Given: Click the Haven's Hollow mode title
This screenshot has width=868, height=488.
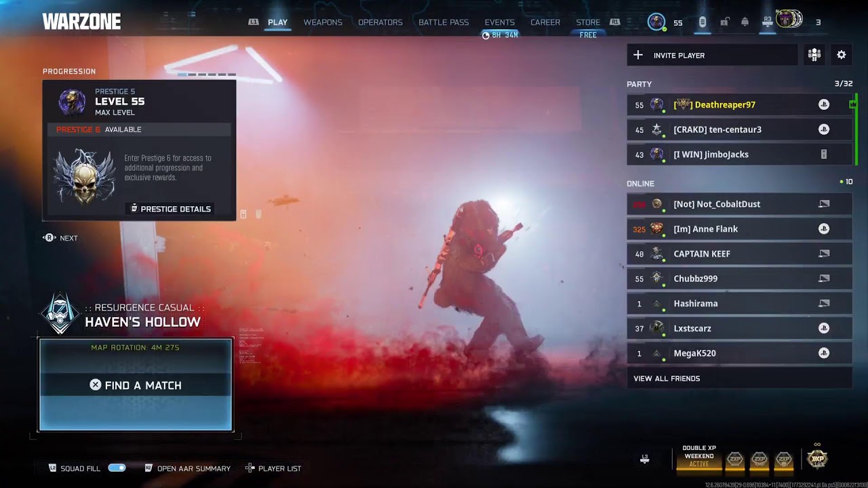Looking at the screenshot, I should pos(142,322).
